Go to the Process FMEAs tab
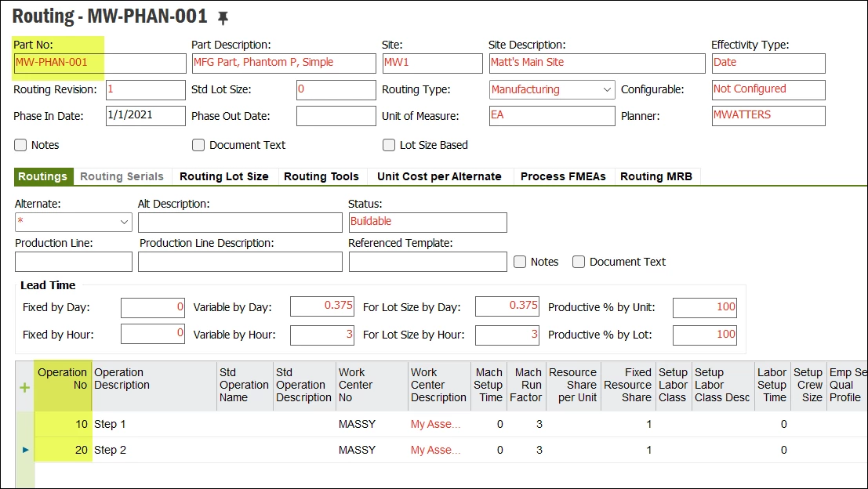Image resolution: width=868 pixels, height=489 pixels. (x=563, y=176)
